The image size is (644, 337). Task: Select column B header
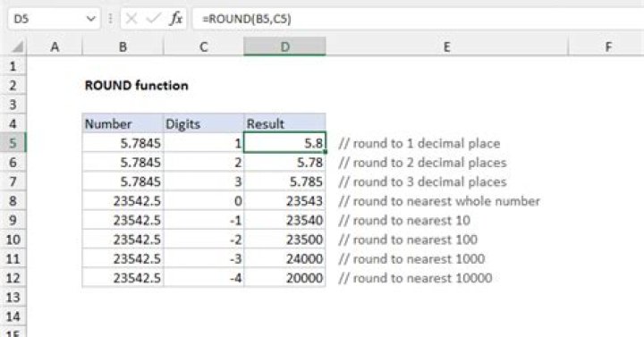pyautogui.click(x=123, y=46)
